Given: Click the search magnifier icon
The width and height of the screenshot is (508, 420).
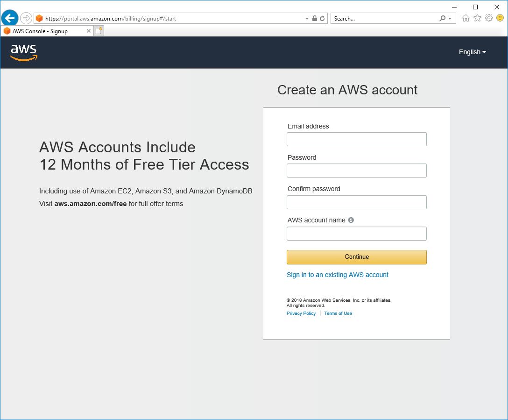Looking at the screenshot, I should [x=442, y=18].
